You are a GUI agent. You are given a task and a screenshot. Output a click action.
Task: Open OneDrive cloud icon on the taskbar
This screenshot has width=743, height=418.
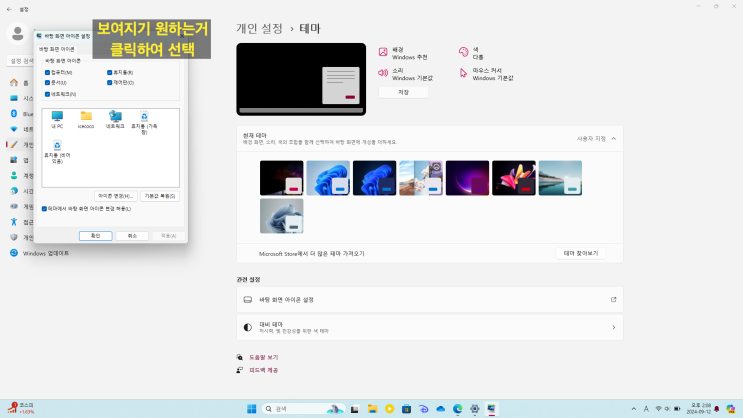point(441,409)
